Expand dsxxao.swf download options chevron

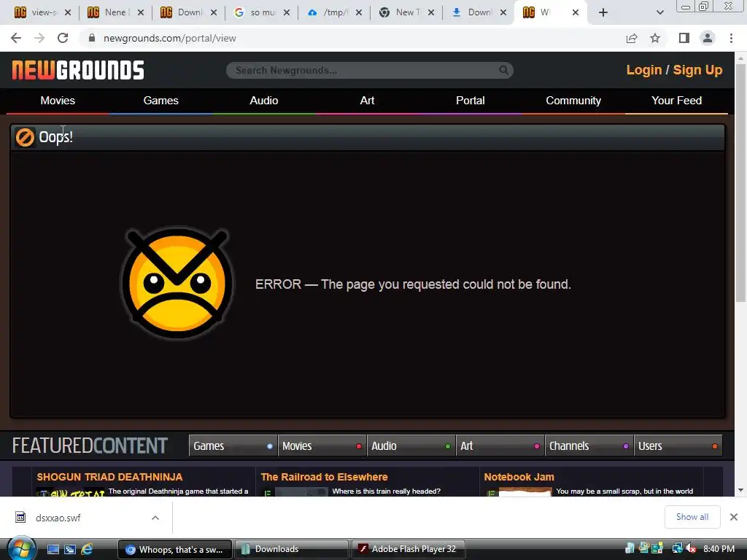coord(155,518)
